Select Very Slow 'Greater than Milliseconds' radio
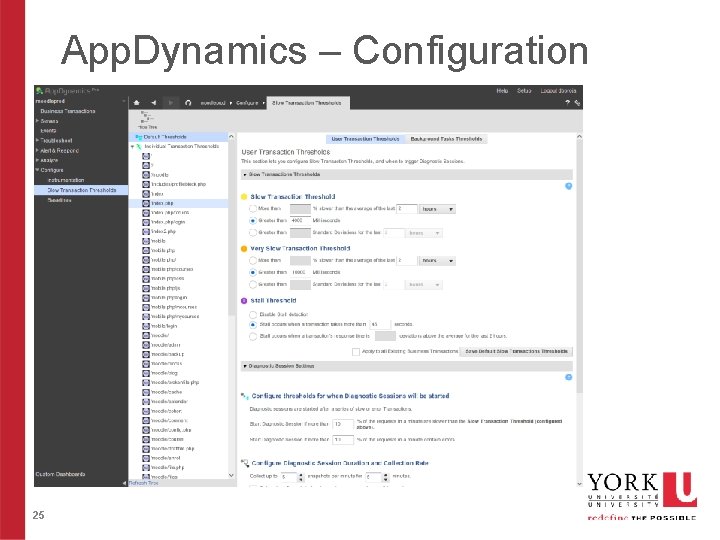Viewport: 720px width, 540px height. pyautogui.click(x=253, y=272)
